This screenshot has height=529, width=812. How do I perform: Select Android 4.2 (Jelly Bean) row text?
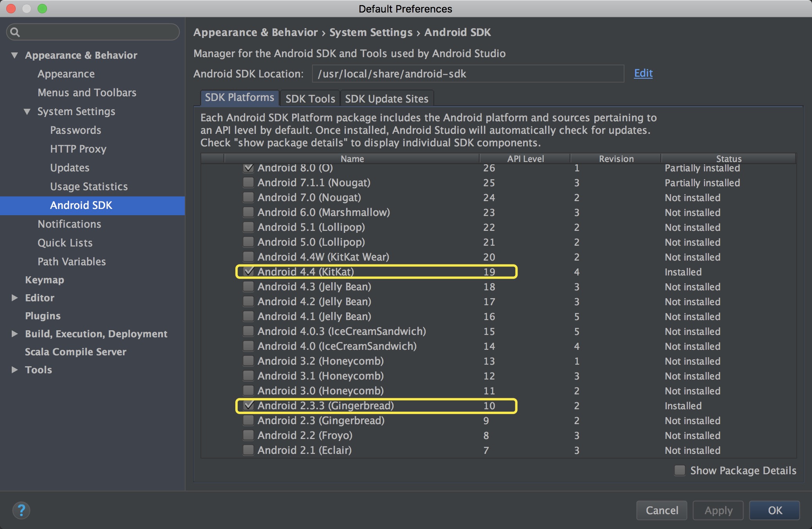pyautogui.click(x=314, y=302)
